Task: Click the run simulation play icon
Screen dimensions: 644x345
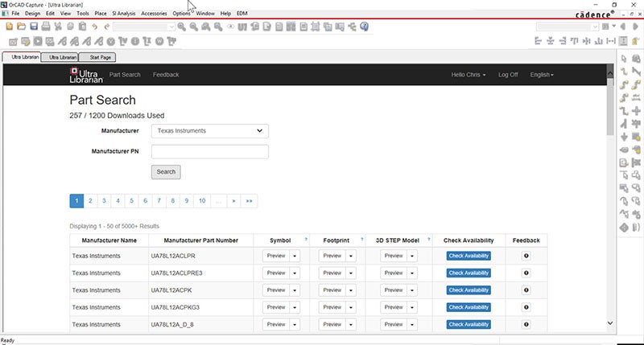Action: 38,42
